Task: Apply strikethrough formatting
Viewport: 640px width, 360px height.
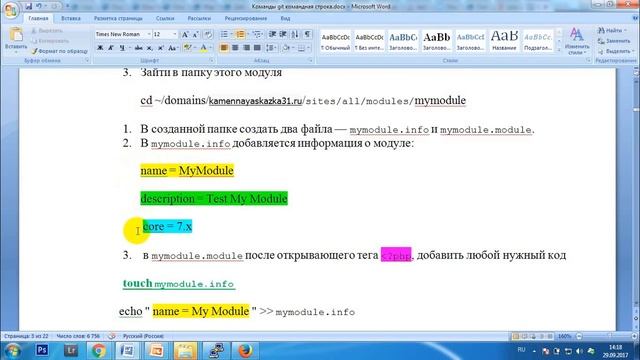Action: (139, 48)
